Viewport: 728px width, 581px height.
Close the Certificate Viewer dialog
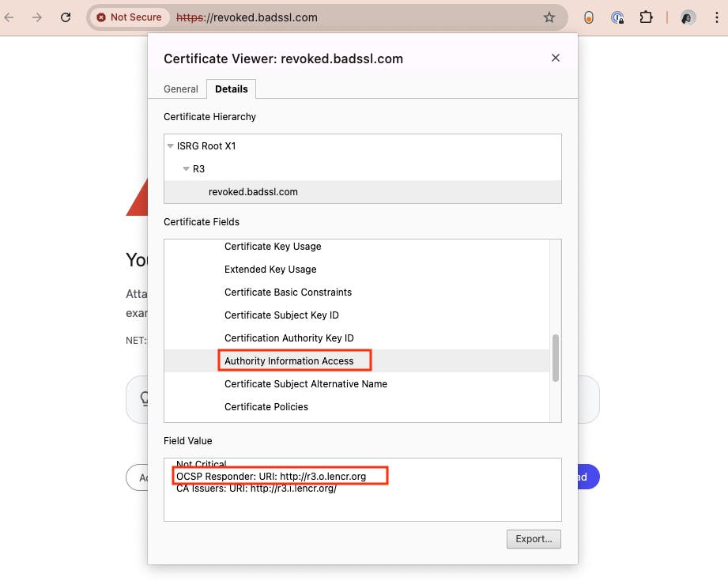556,58
